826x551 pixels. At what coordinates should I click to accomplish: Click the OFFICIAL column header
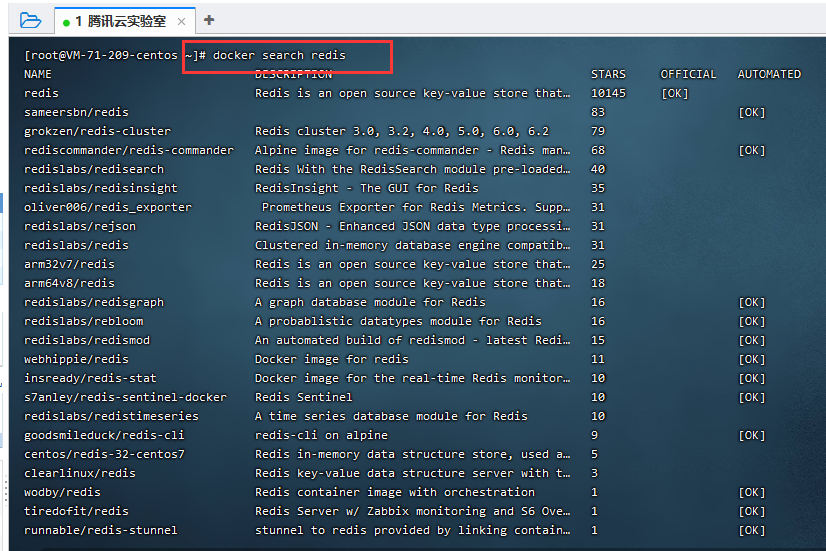tap(689, 74)
